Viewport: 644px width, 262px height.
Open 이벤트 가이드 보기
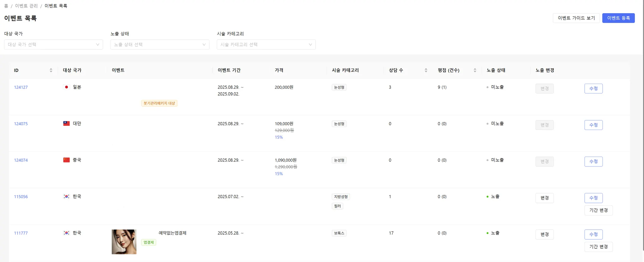click(576, 18)
